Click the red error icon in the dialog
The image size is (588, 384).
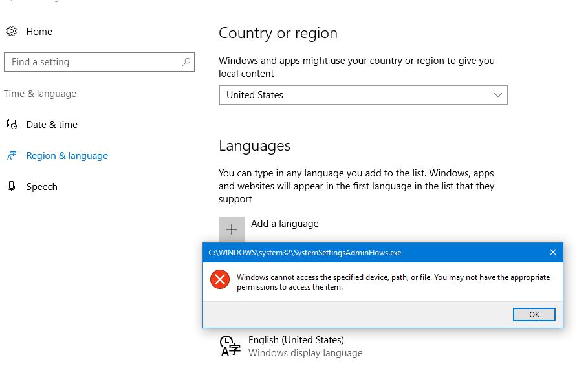coord(220,280)
